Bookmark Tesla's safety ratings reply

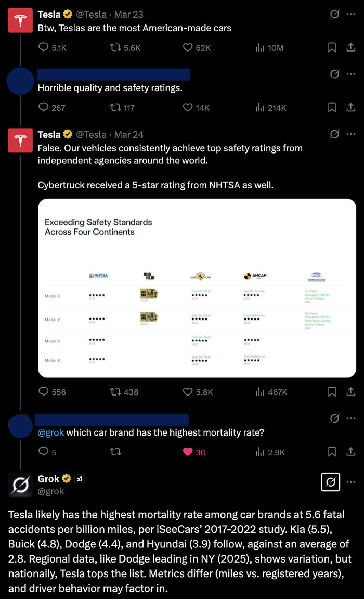click(332, 392)
